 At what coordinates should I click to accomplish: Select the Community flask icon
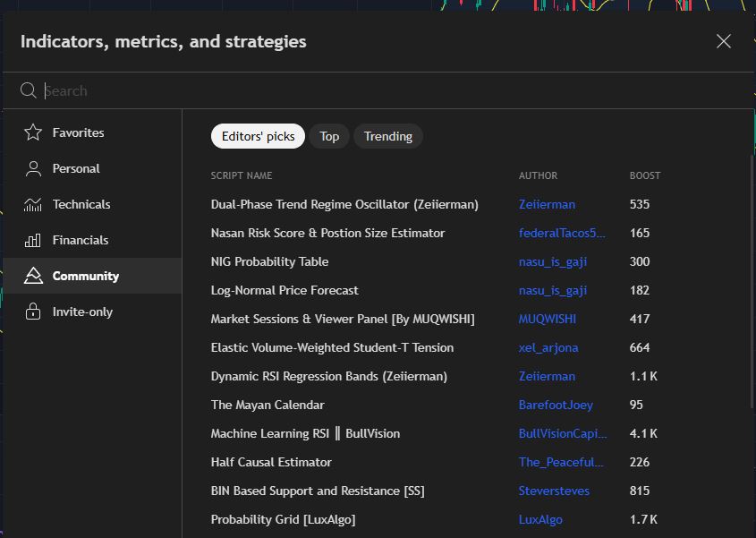(x=33, y=275)
